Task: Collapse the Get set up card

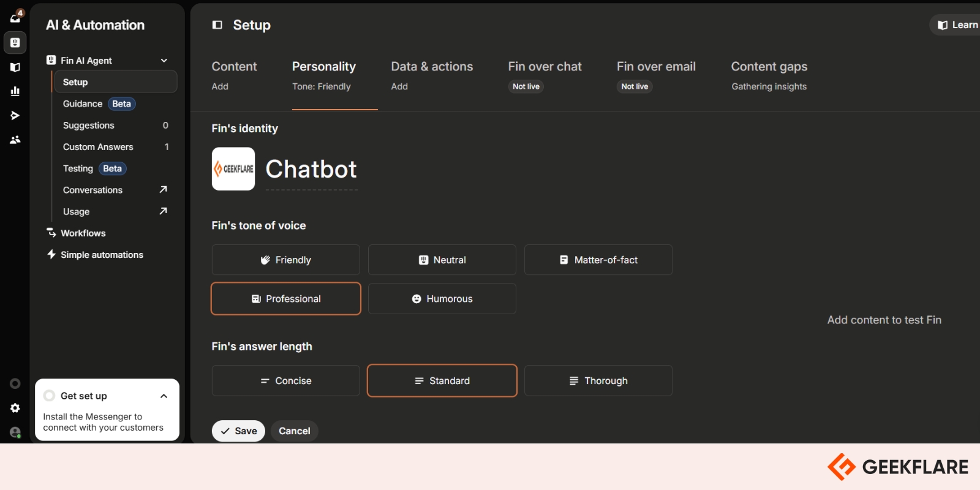Action: [164, 396]
